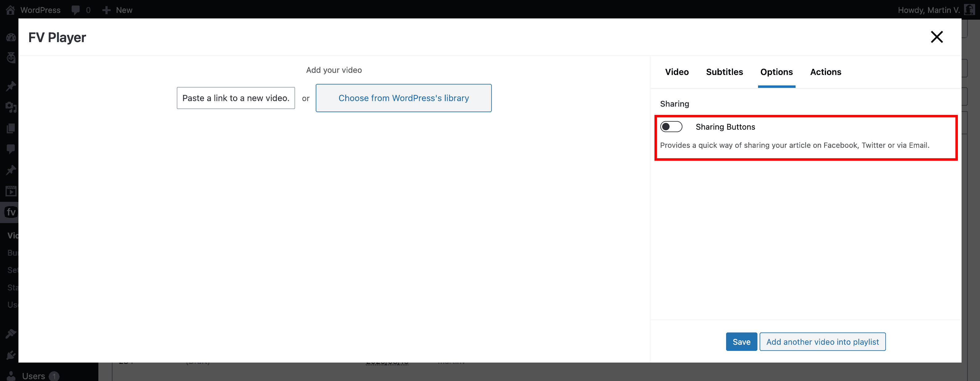Viewport: 980px width, 381px height.
Task: Open the Pages icon in the sidebar
Action: pyautogui.click(x=11, y=128)
